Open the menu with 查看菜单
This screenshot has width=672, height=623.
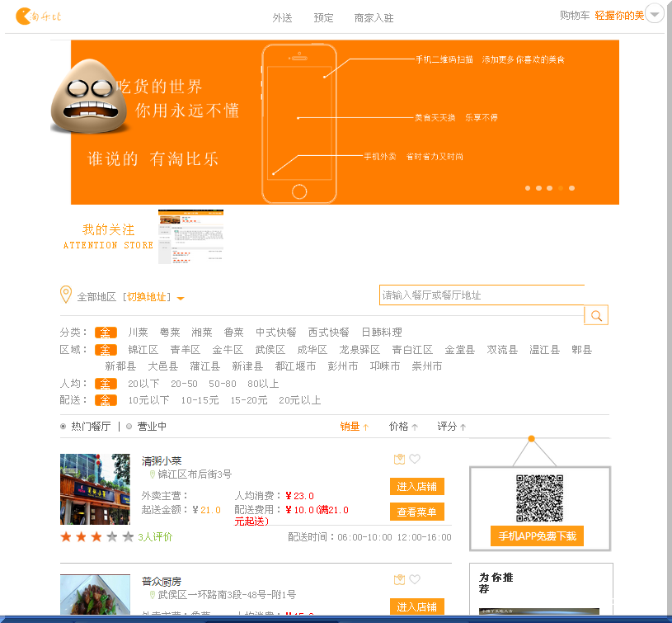(417, 512)
